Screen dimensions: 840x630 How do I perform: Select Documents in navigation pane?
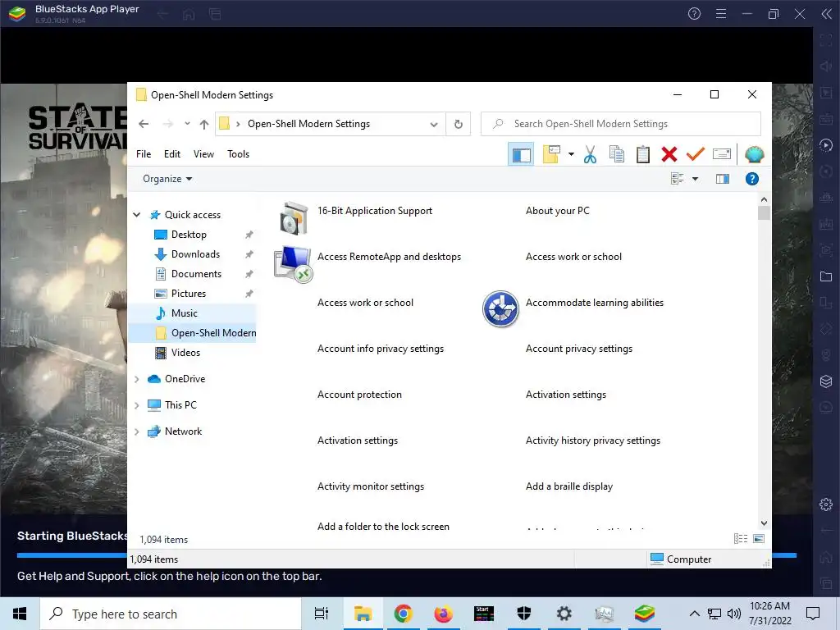click(196, 274)
